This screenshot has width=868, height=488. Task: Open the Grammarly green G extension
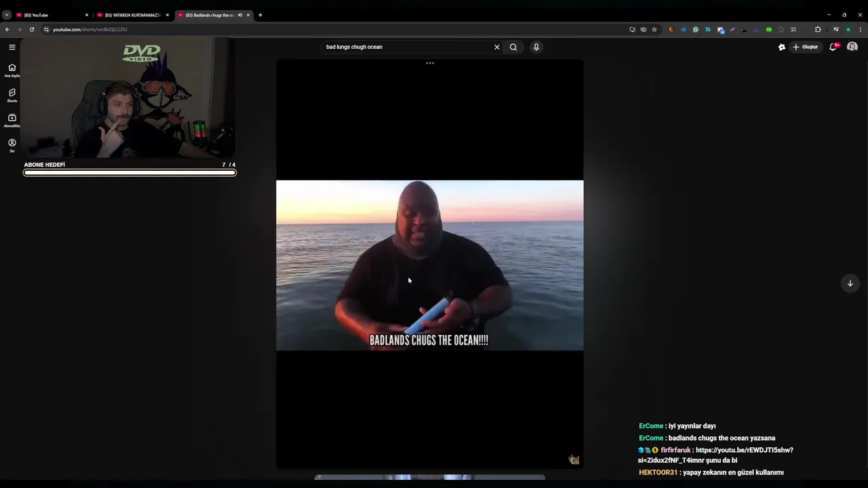coord(696,29)
